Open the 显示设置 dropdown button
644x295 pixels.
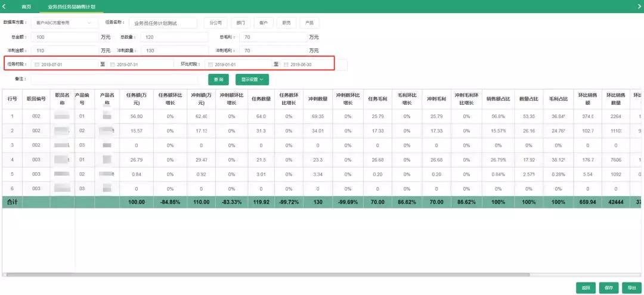[252, 79]
